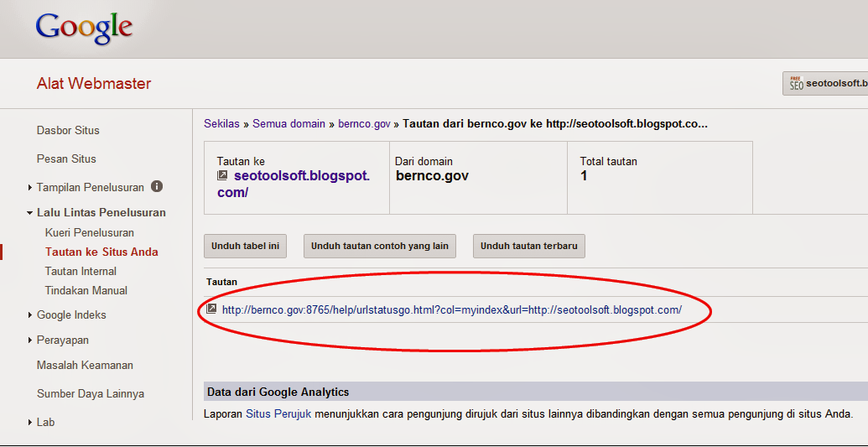Click the bernco.gov value under Dari domain
Viewport: 868px width, 447px height.
[x=433, y=176]
